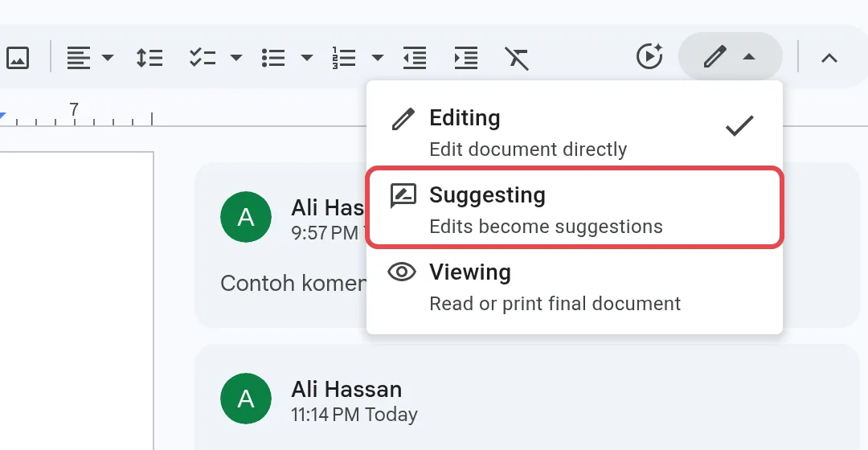The width and height of the screenshot is (868, 450).
Task: Click the '11:14 PM Today' timestamp
Action: tap(354, 415)
